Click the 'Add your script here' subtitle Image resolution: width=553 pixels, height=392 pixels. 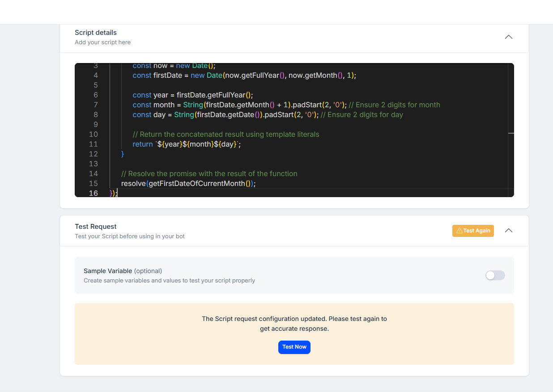102,42
